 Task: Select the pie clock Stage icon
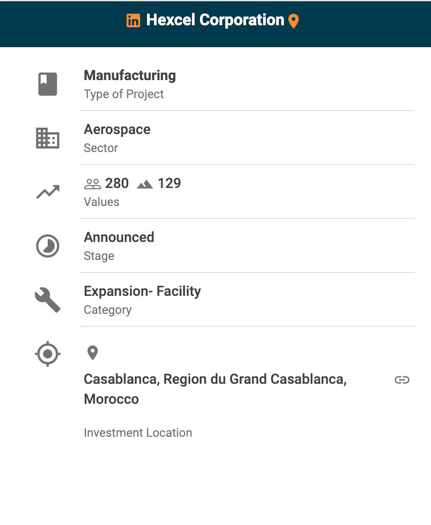pyautogui.click(x=48, y=246)
